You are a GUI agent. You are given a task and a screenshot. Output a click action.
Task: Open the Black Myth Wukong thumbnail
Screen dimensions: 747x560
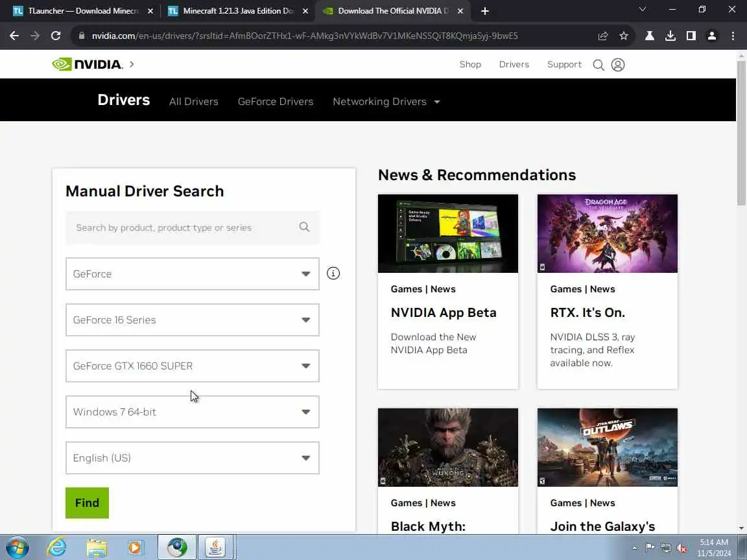(448, 447)
